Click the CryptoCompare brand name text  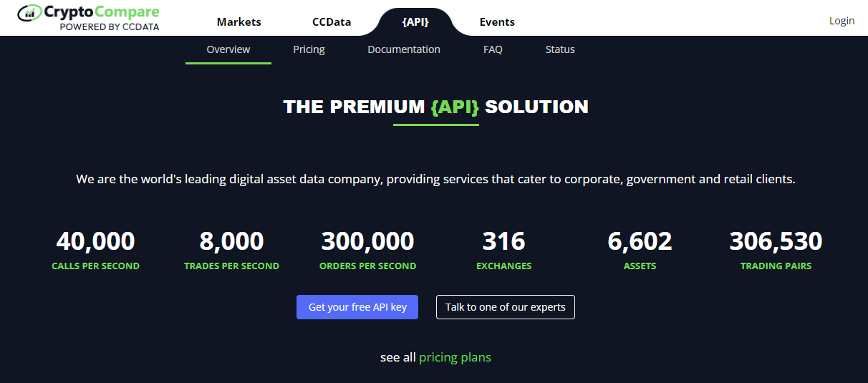tap(102, 12)
